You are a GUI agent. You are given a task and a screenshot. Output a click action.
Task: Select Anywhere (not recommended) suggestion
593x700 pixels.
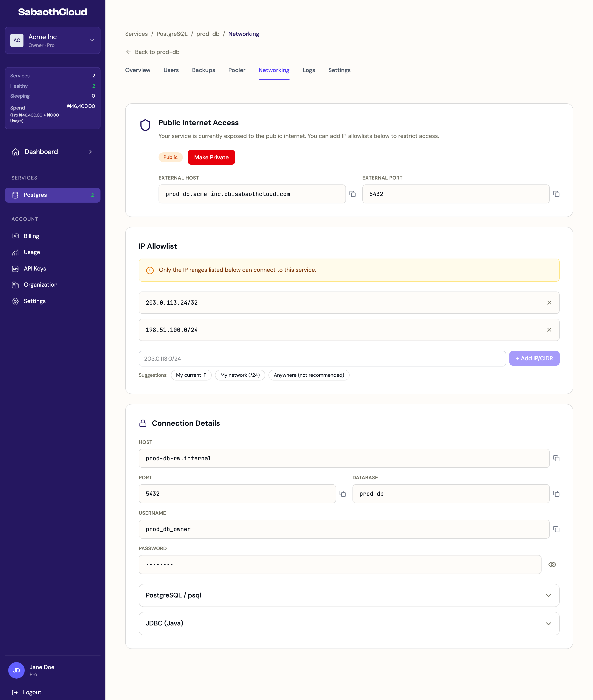click(309, 375)
